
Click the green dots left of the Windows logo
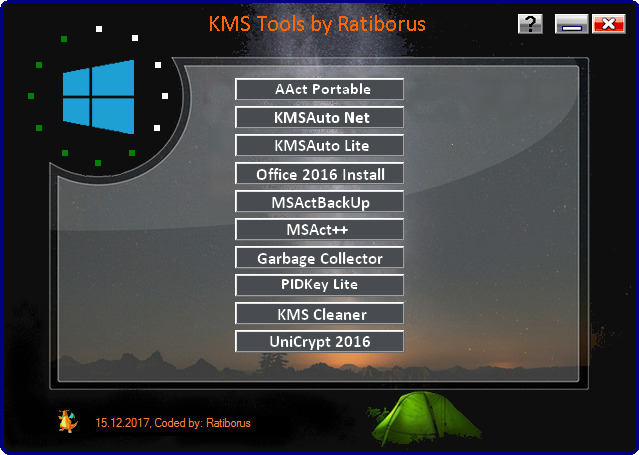[31, 96]
